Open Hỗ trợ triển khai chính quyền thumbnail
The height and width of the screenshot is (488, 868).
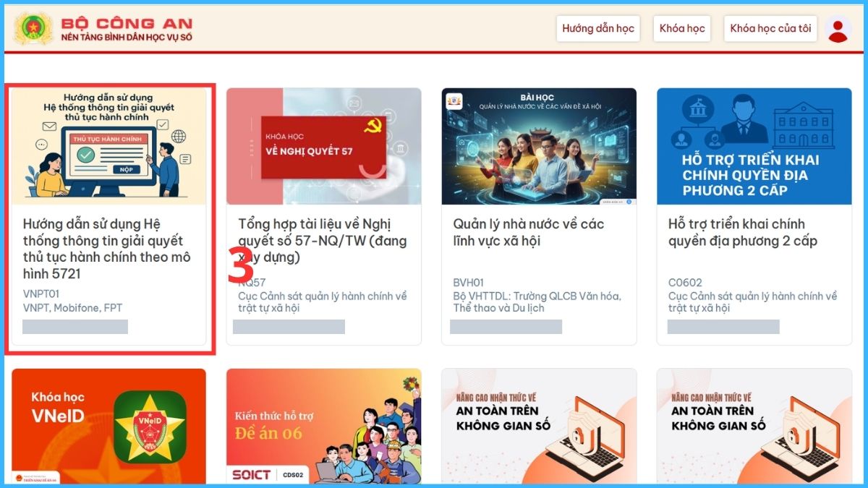tap(754, 147)
